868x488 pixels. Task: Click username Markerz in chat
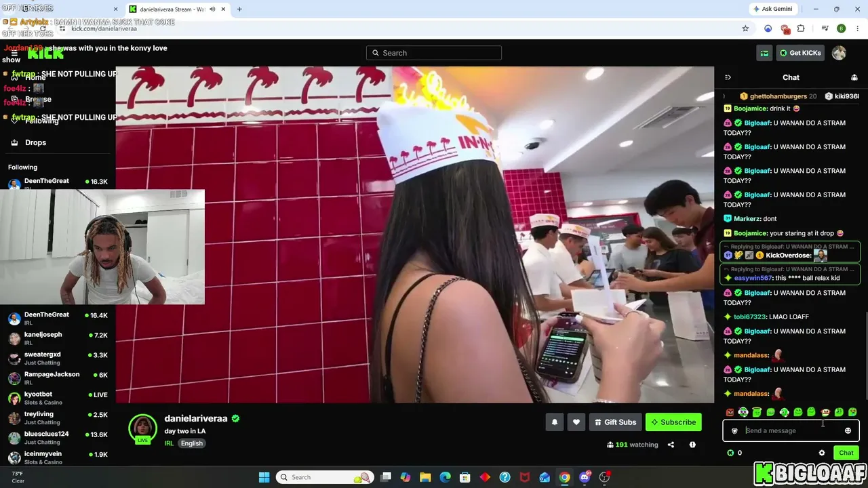point(746,219)
